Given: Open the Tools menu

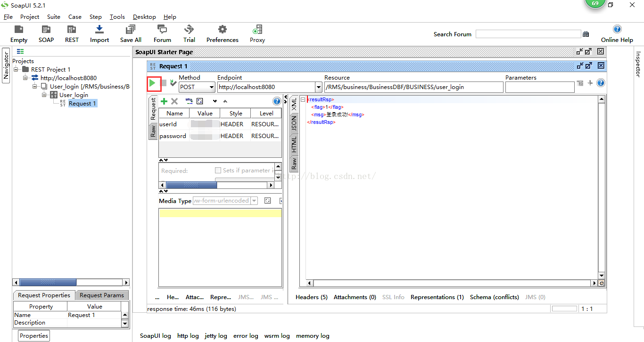Looking at the screenshot, I should (x=117, y=16).
